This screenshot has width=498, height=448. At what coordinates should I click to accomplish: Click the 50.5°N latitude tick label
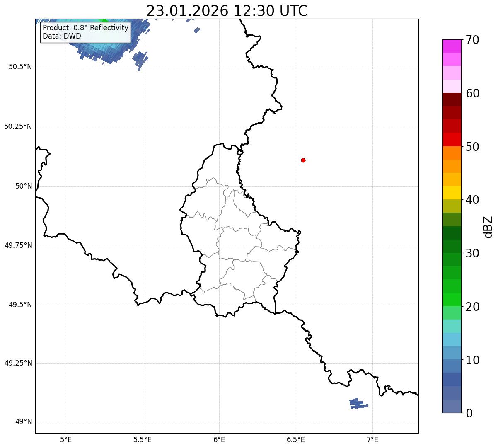(20, 67)
